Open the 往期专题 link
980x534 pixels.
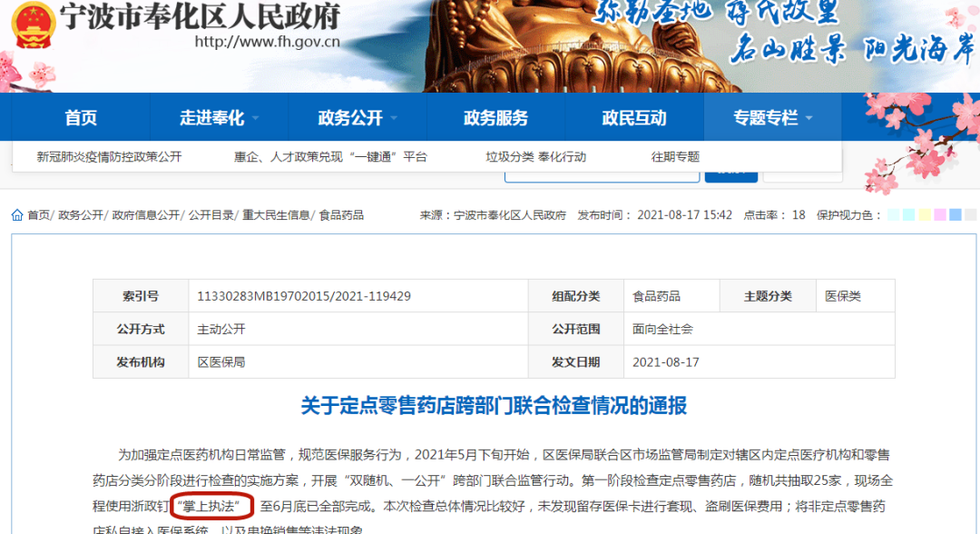tap(676, 155)
